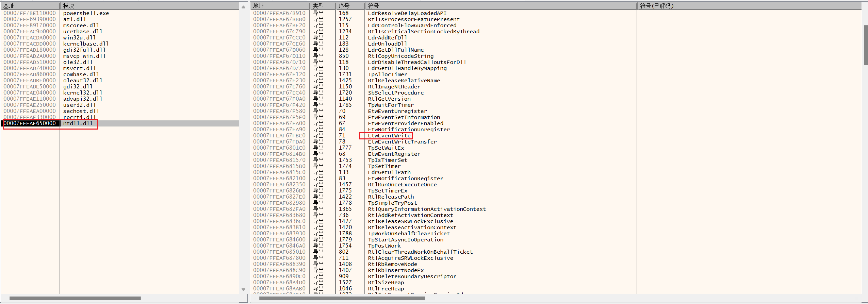Click symbol address 00007FFEAF67FBC0
The width and height of the screenshot is (868, 304).
pos(279,136)
